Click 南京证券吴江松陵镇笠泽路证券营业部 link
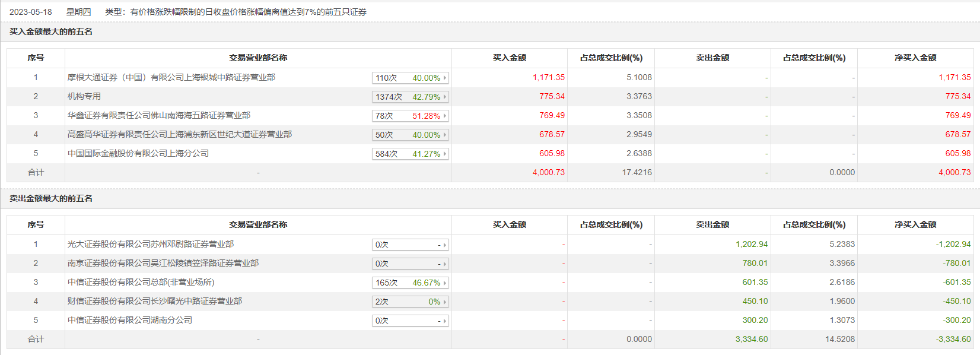Screen dimensions: 980x355 tap(163, 263)
